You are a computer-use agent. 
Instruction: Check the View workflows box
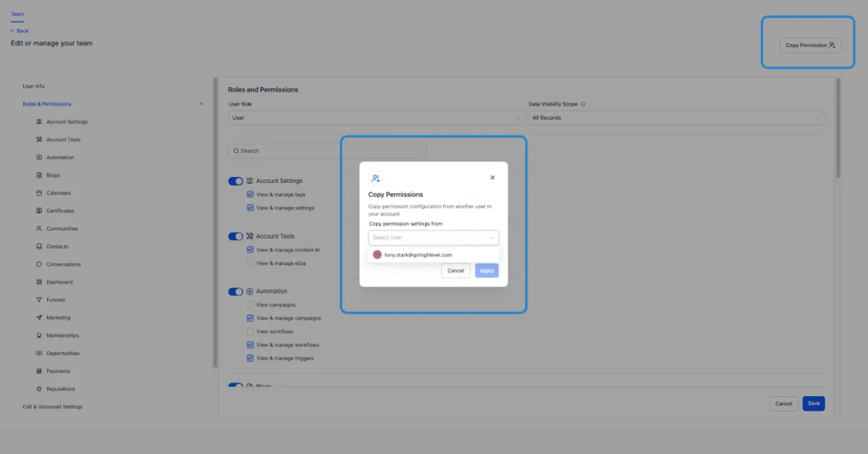pos(250,332)
